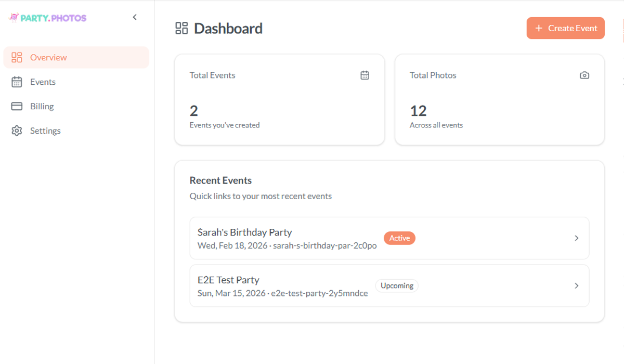Click the Create Event button
This screenshot has height=364, width=624.
click(x=565, y=28)
